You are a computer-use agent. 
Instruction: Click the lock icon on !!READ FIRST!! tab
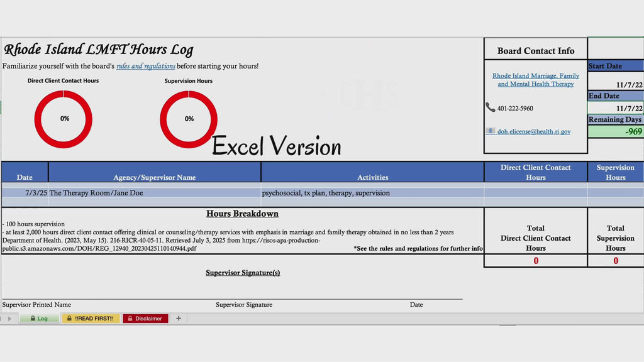click(69, 319)
